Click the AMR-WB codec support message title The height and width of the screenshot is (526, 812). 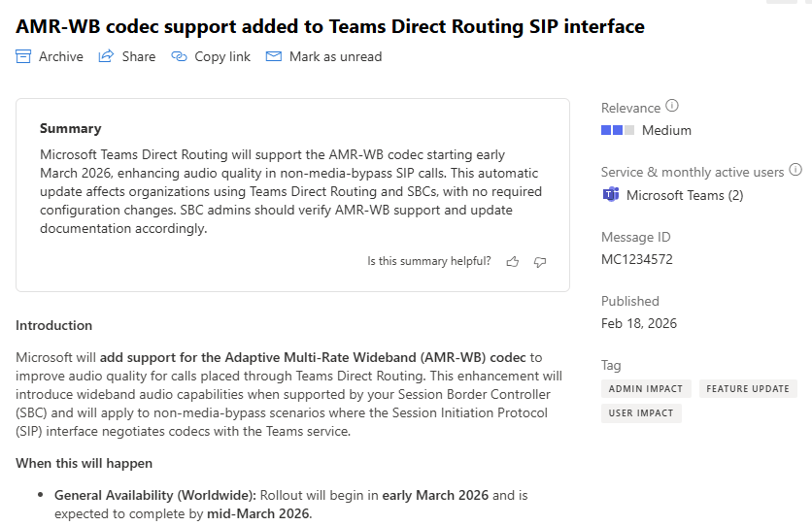[x=330, y=26]
